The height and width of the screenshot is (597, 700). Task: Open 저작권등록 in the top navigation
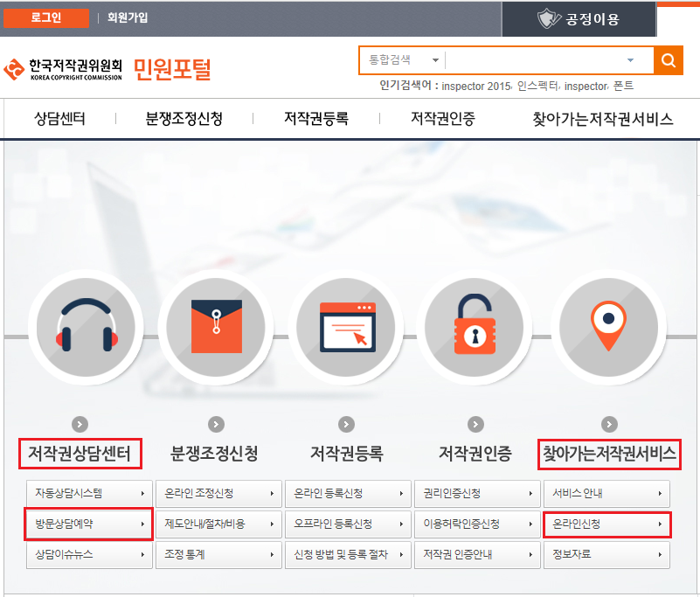point(316,119)
